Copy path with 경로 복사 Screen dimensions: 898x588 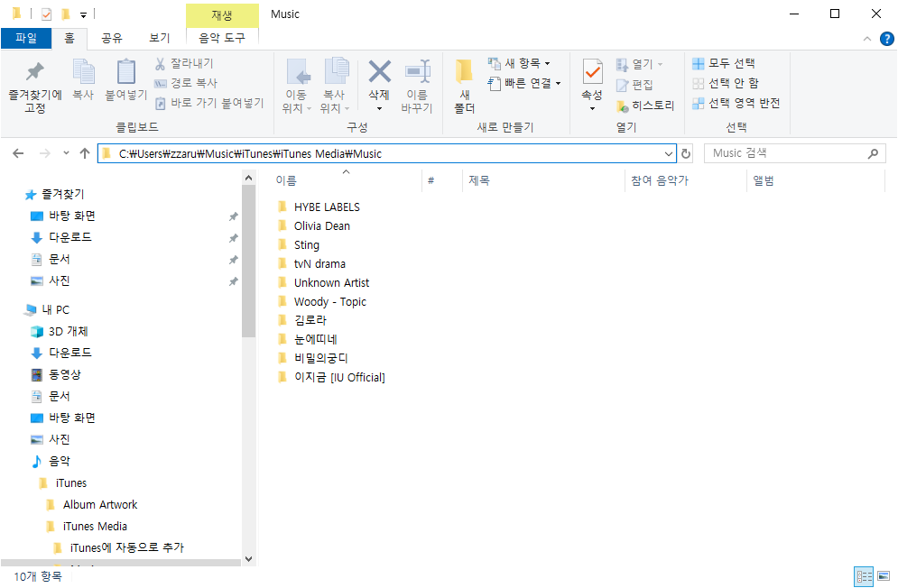point(186,83)
